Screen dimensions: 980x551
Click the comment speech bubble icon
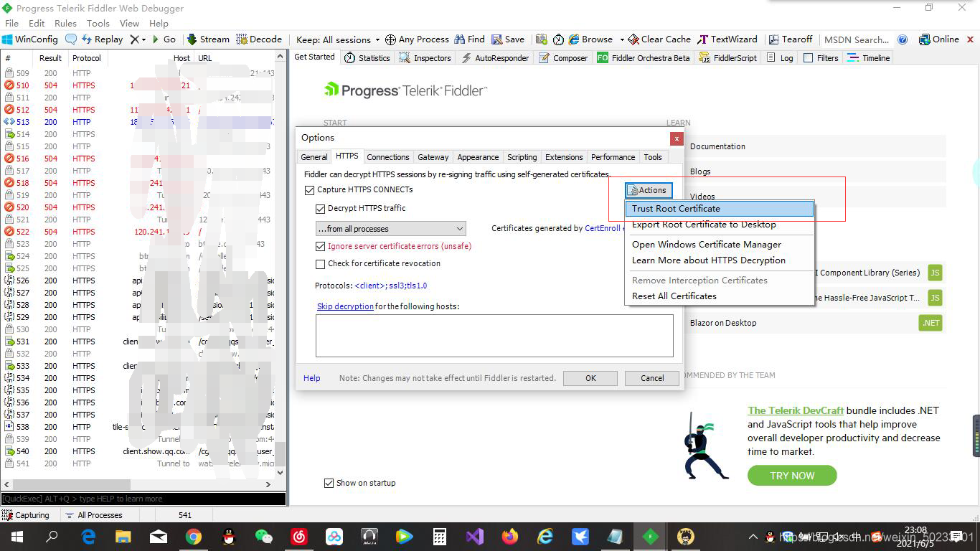(x=70, y=39)
